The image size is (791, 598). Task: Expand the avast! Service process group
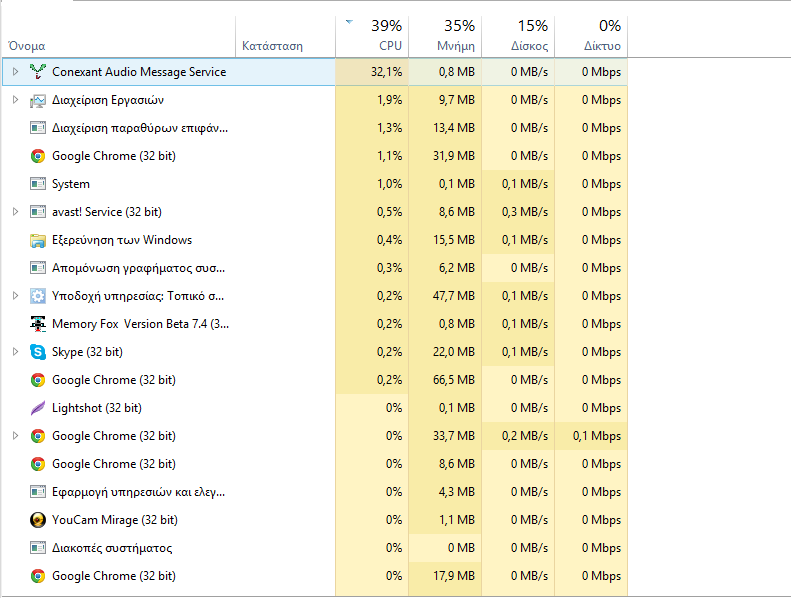coord(15,212)
